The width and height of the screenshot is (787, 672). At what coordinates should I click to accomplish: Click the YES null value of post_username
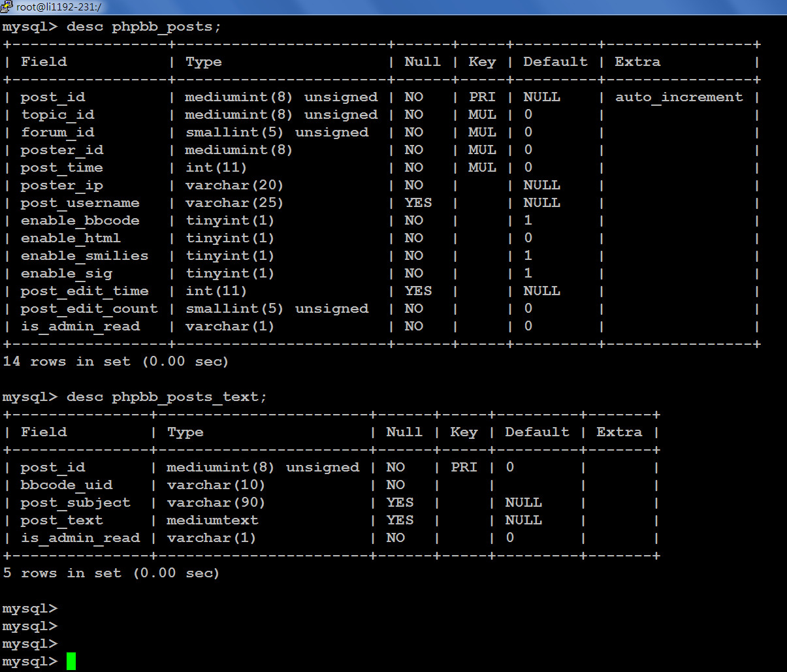point(418,203)
